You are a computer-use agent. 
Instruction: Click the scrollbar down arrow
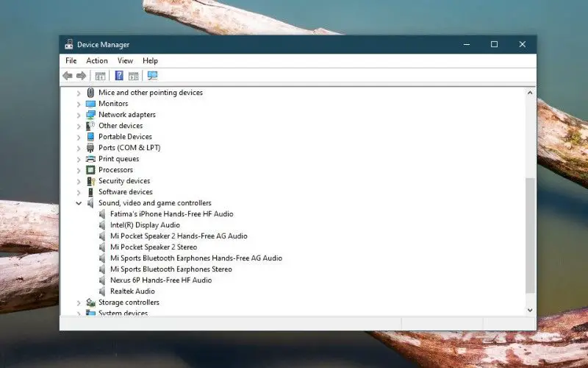pos(530,310)
